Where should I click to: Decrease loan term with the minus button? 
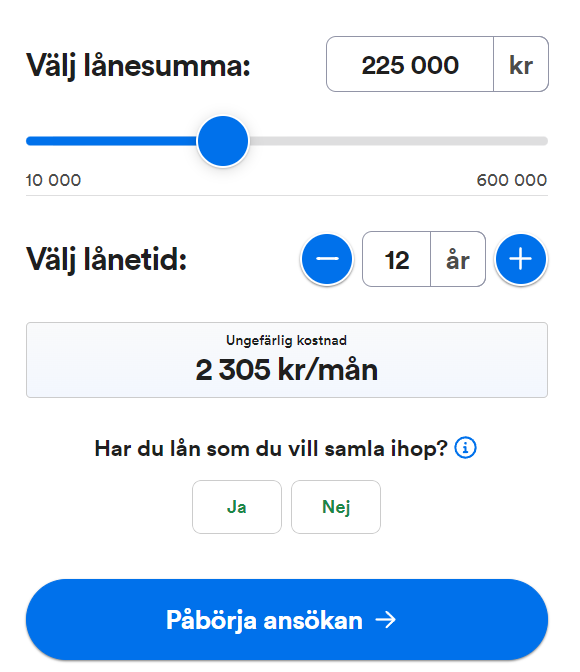click(327, 259)
